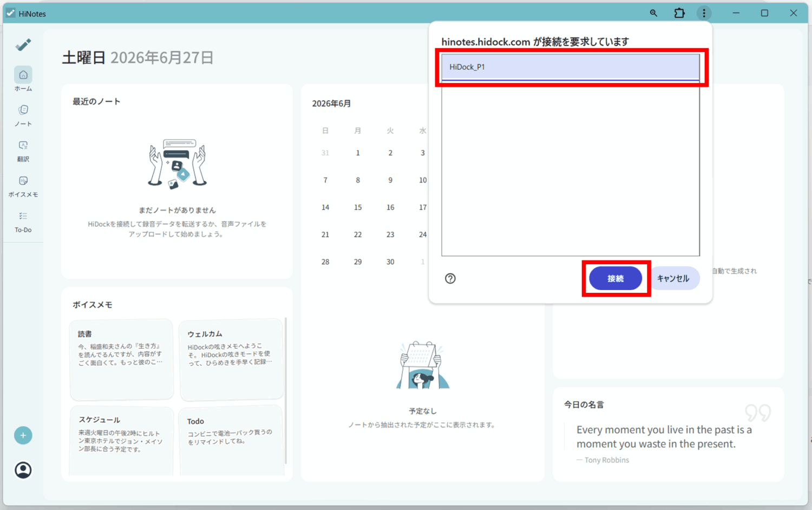Click the 予定なし message
The height and width of the screenshot is (510, 812).
pos(423,411)
